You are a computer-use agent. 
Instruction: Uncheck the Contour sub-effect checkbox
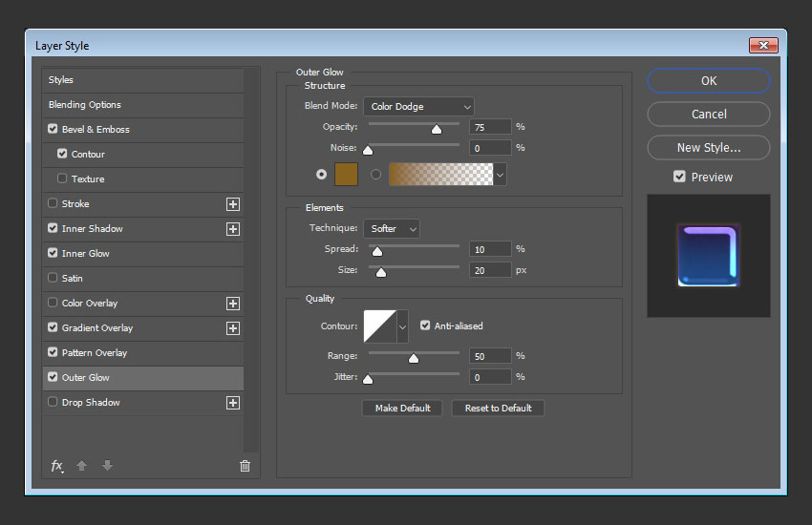point(62,154)
